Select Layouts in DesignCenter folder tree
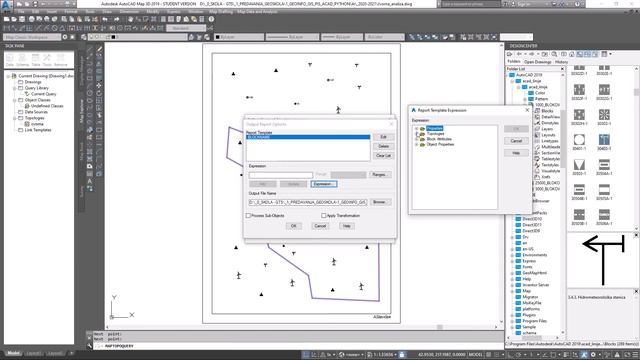This screenshot has height=360, width=640. 548,135
